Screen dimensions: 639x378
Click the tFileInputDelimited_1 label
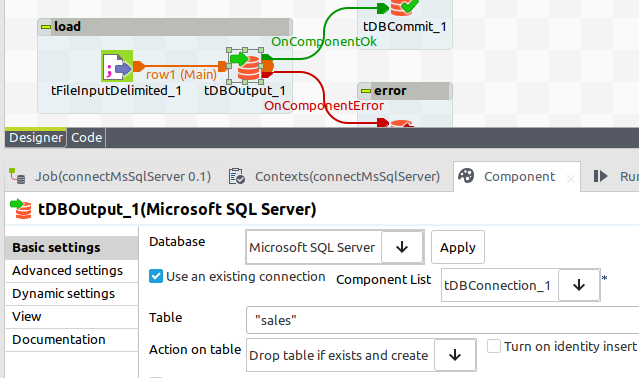click(x=117, y=91)
